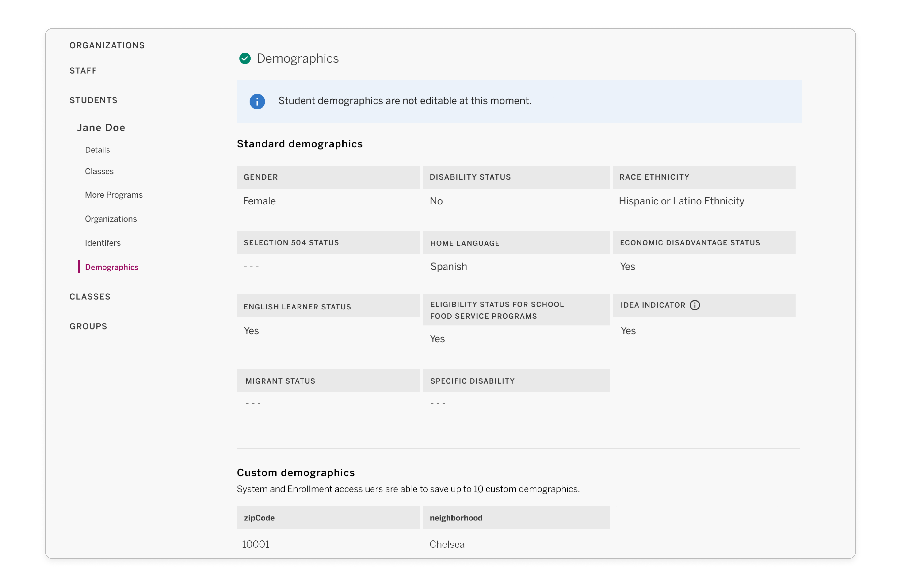Open the Classes top-level sidebar section
The height and width of the screenshot is (588, 901).
click(90, 297)
